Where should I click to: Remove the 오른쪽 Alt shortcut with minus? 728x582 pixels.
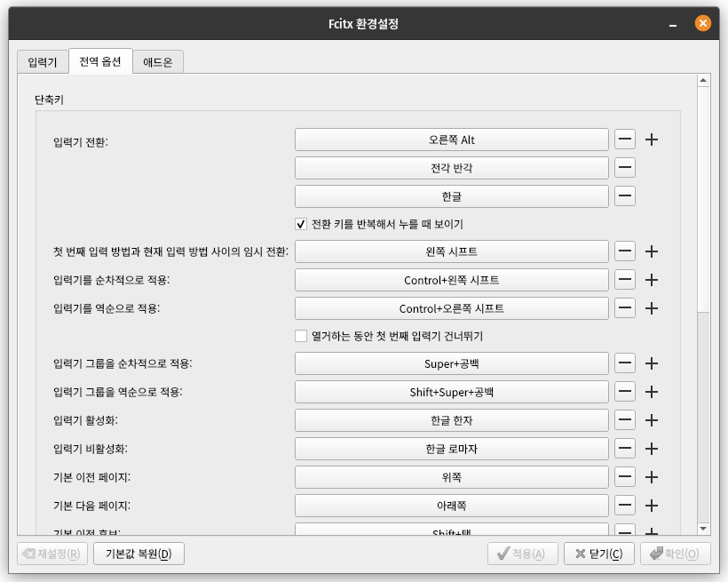click(x=624, y=140)
